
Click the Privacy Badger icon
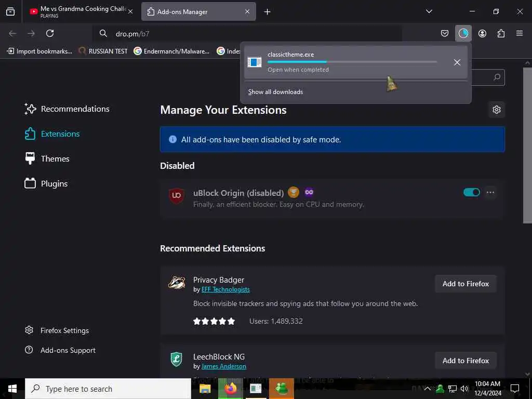(x=177, y=282)
